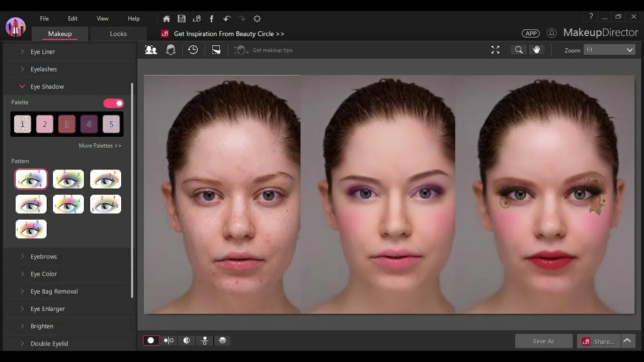The width and height of the screenshot is (644, 362).
Task: Expand the Eye Bag Removal section
Action: click(x=66, y=292)
